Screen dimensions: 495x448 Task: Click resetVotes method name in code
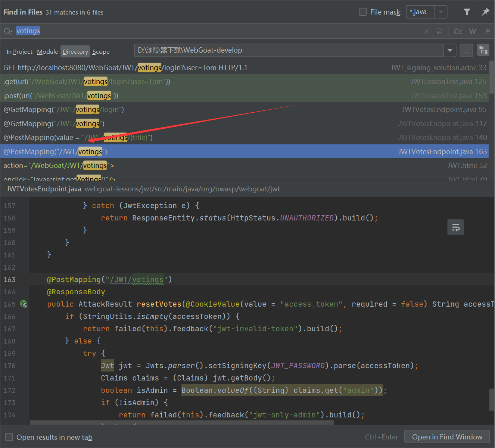coord(159,304)
